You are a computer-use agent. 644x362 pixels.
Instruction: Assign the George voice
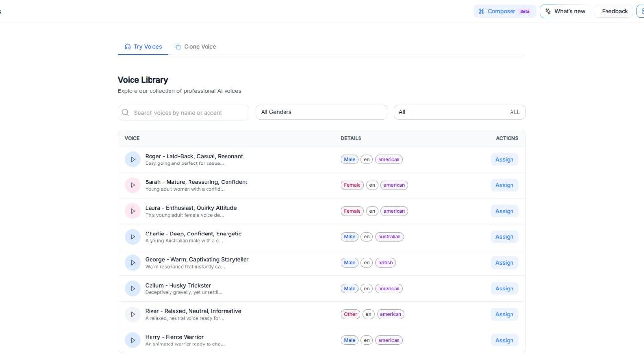(x=504, y=263)
